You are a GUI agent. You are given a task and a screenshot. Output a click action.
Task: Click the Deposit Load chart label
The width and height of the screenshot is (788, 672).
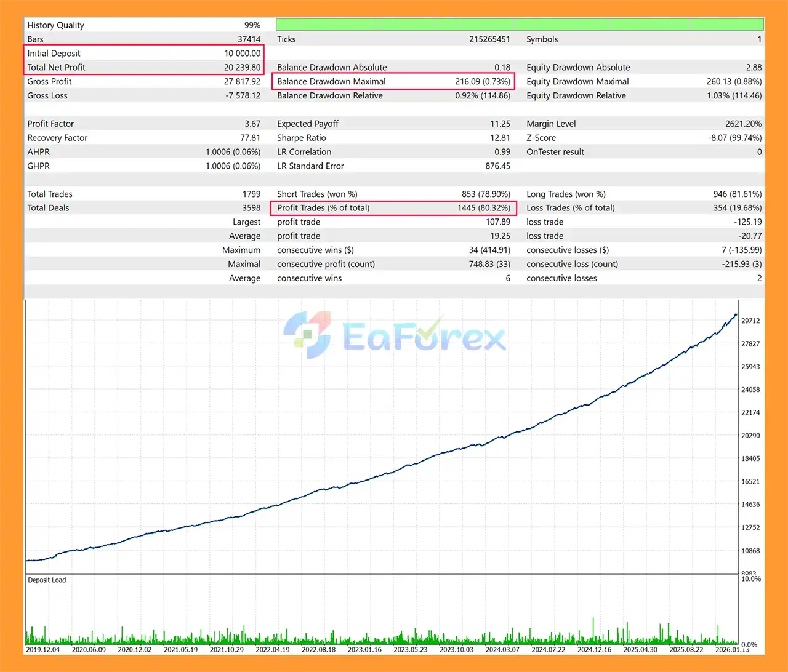pyautogui.click(x=47, y=580)
